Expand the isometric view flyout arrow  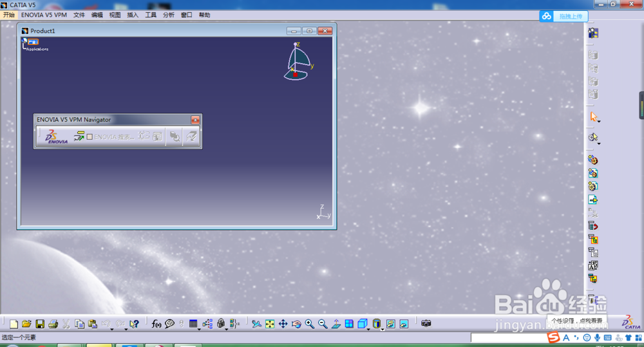click(368, 329)
